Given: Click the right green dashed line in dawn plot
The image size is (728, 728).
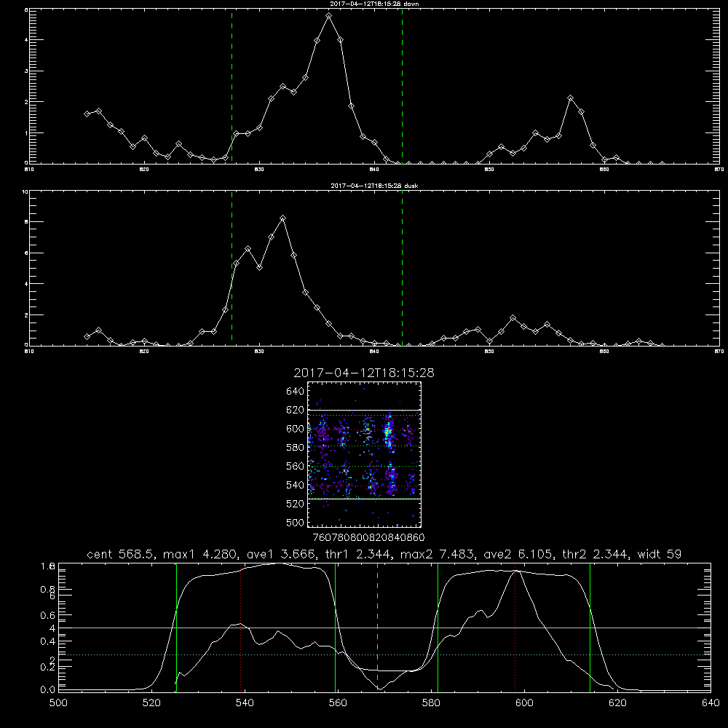Looking at the screenshot, I should 402,86.
